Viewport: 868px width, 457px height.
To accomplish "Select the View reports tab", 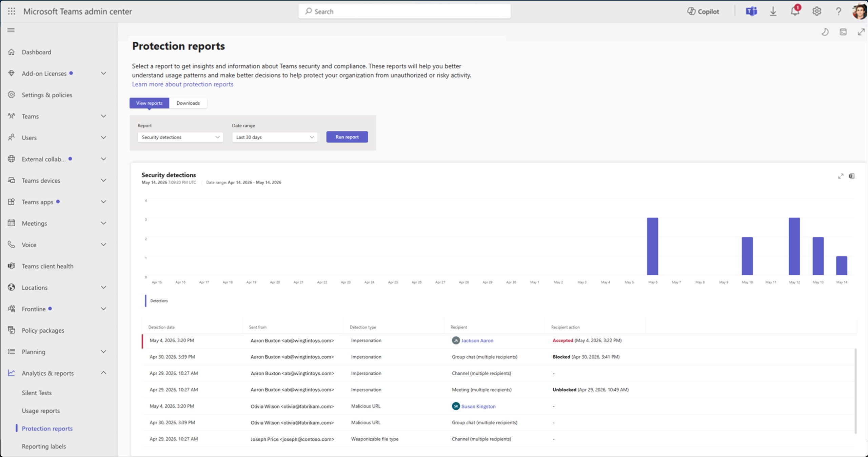I will click(149, 103).
